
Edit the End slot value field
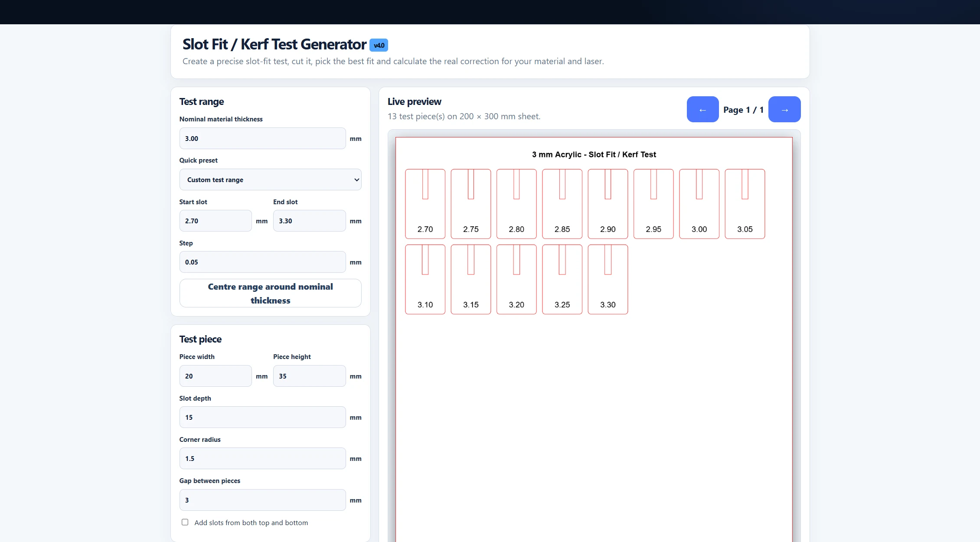(309, 221)
